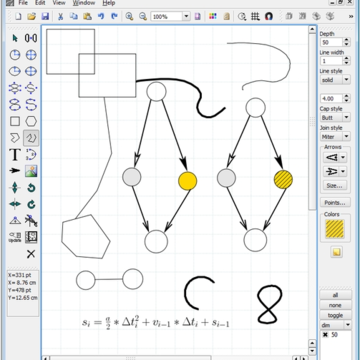Image resolution: width=360 pixels, height=360 pixels.
Task: Click the 'none' depths button
Action: click(335, 305)
